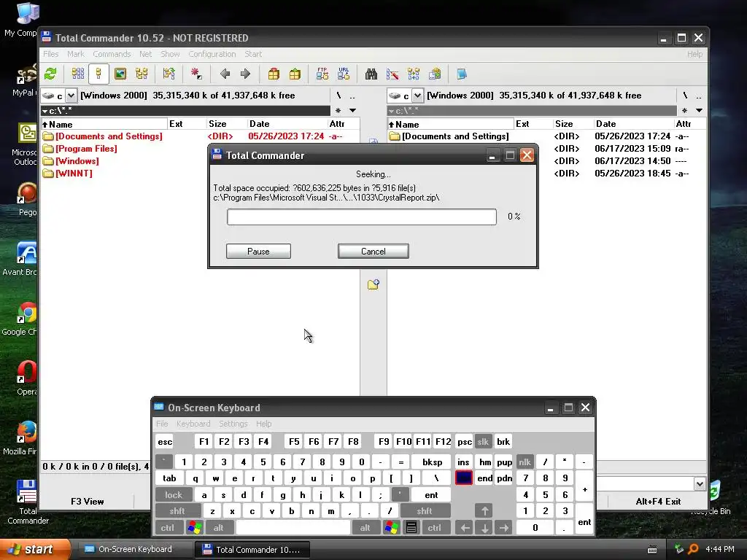Screen dimensions: 747x560
Task: Click the seeking progress bar
Action: [362, 217]
